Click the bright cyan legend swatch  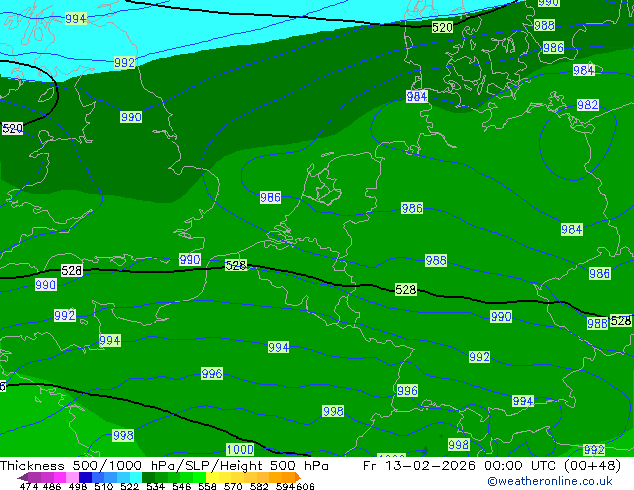(x=136, y=477)
